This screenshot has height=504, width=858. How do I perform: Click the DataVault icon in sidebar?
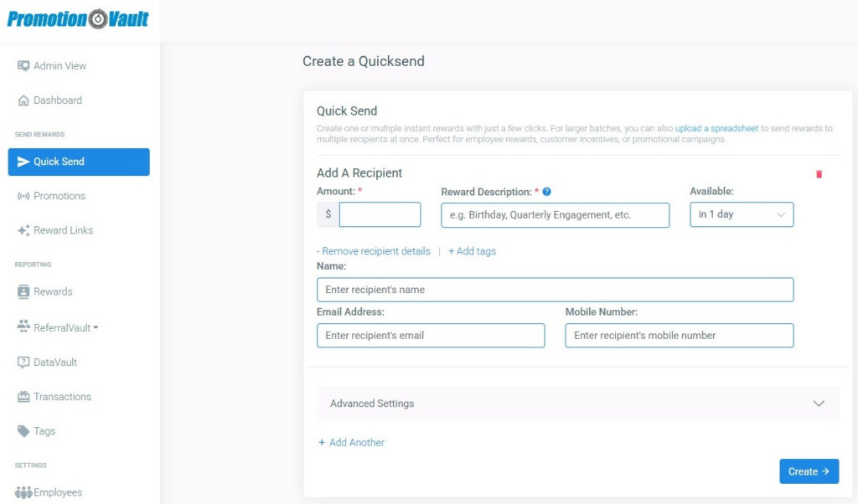(23, 363)
